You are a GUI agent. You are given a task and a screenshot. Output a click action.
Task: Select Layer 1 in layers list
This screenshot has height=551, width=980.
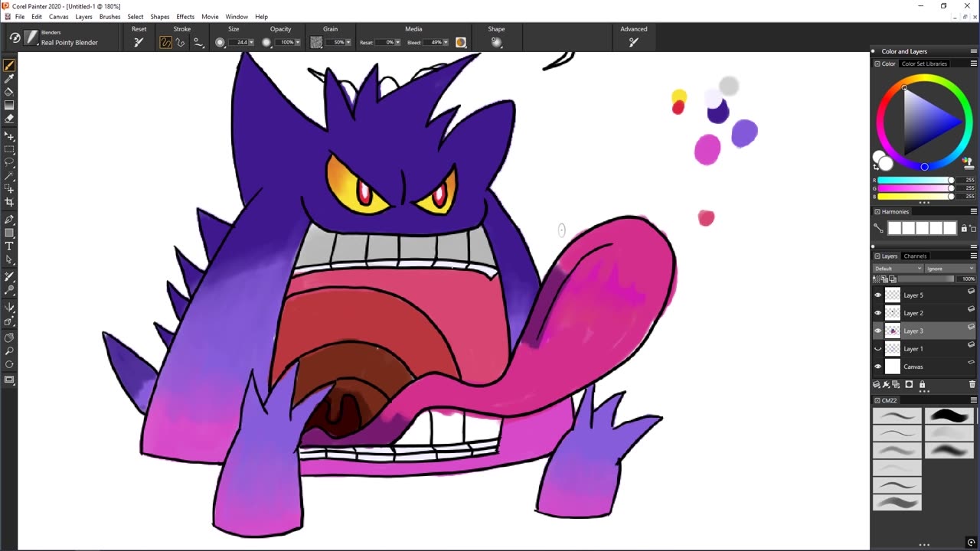click(925, 348)
